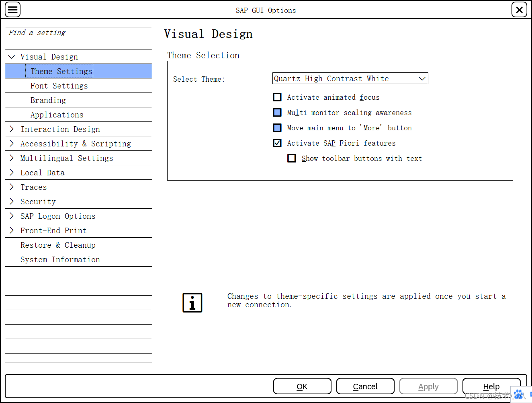Click the information icon near the notice text
The image size is (532, 403).
tap(192, 303)
